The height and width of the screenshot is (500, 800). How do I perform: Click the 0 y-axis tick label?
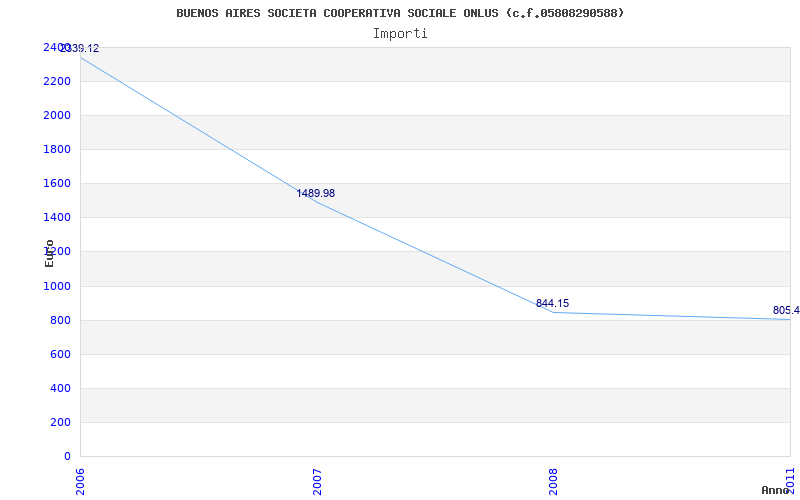(67, 457)
